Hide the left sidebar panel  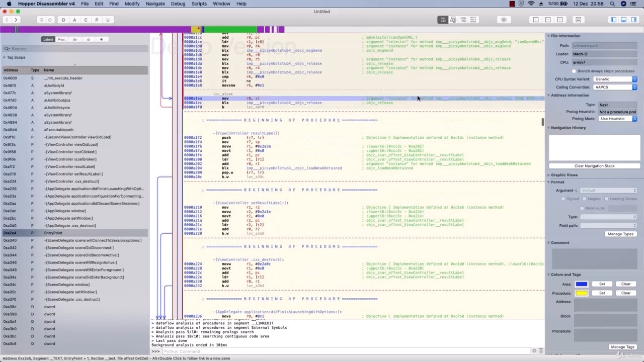pyautogui.click(x=613, y=20)
